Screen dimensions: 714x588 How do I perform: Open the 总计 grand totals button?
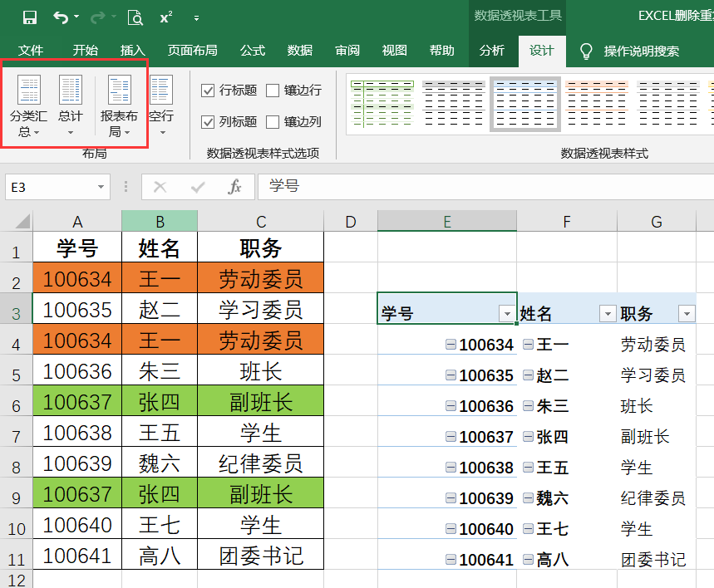[70, 105]
